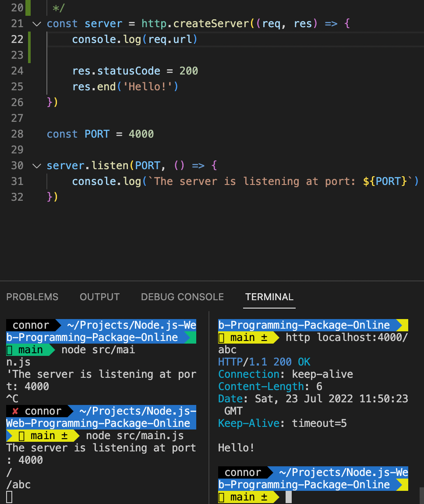Click '^C' interrupt line in the left terminal
Viewport: 424px width, 504px height.
tap(12, 398)
